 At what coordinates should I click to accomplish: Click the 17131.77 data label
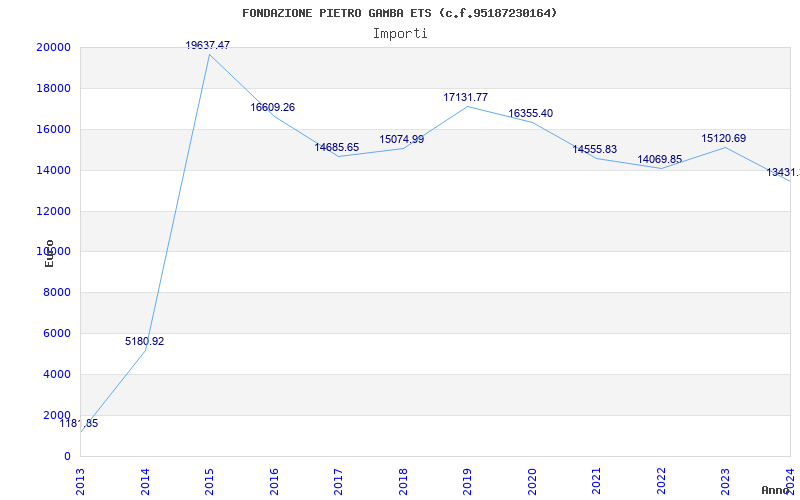tap(466, 97)
